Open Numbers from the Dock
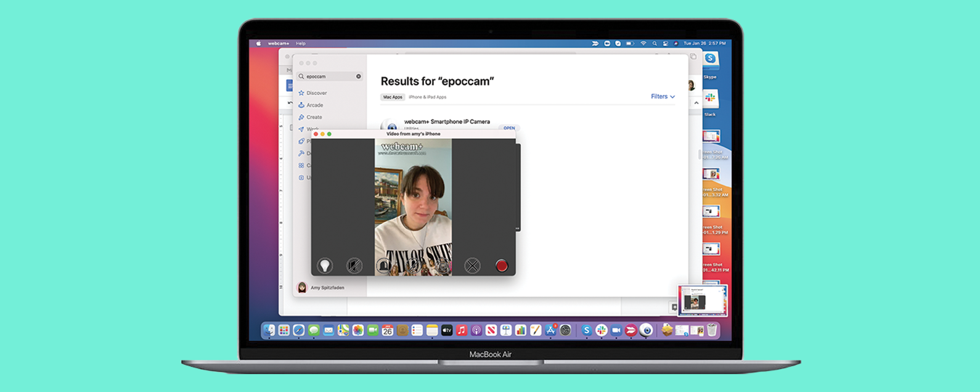The width and height of the screenshot is (980, 392). [x=521, y=330]
